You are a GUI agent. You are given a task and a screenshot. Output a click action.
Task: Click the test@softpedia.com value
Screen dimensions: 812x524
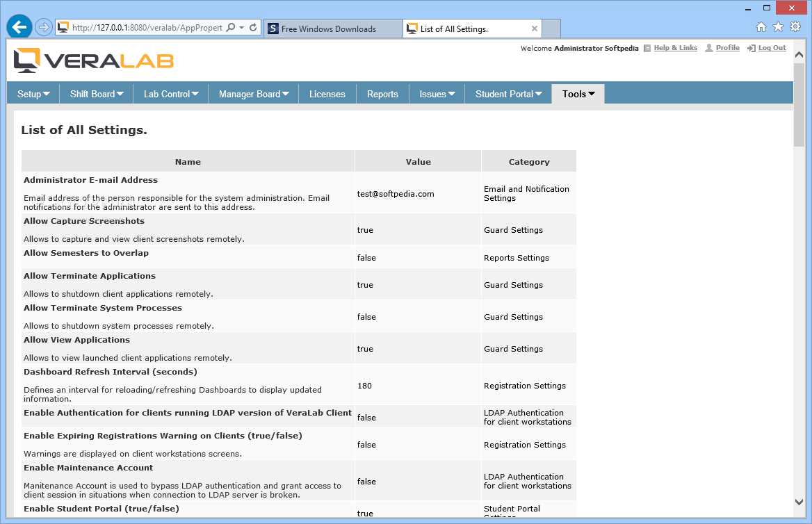tap(396, 194)
